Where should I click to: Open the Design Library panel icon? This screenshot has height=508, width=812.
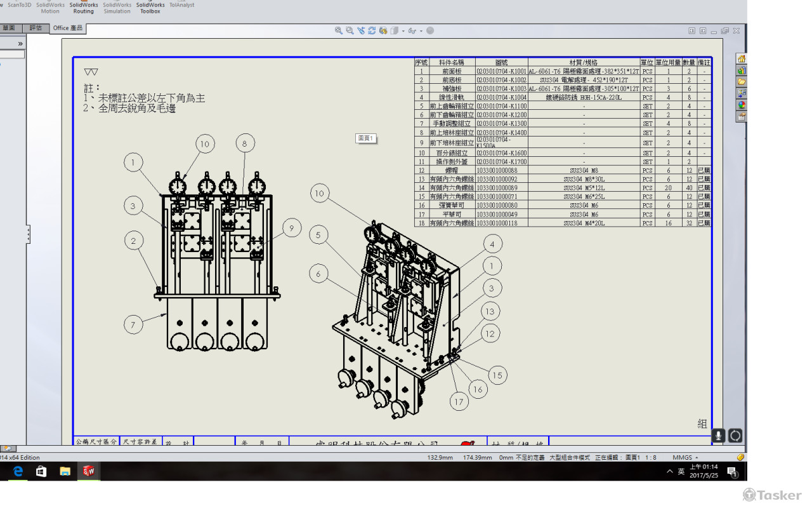[741, 70]
